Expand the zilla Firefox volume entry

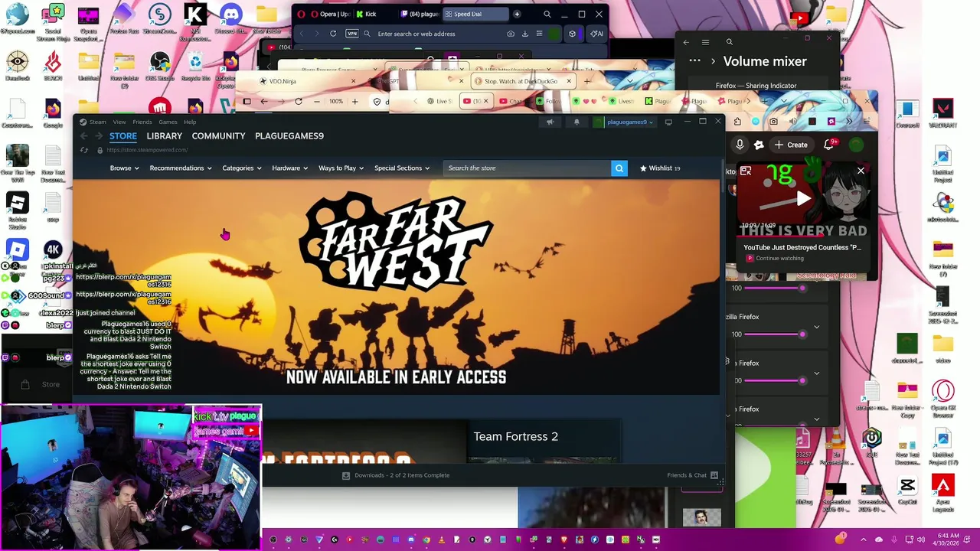(816, 328)
